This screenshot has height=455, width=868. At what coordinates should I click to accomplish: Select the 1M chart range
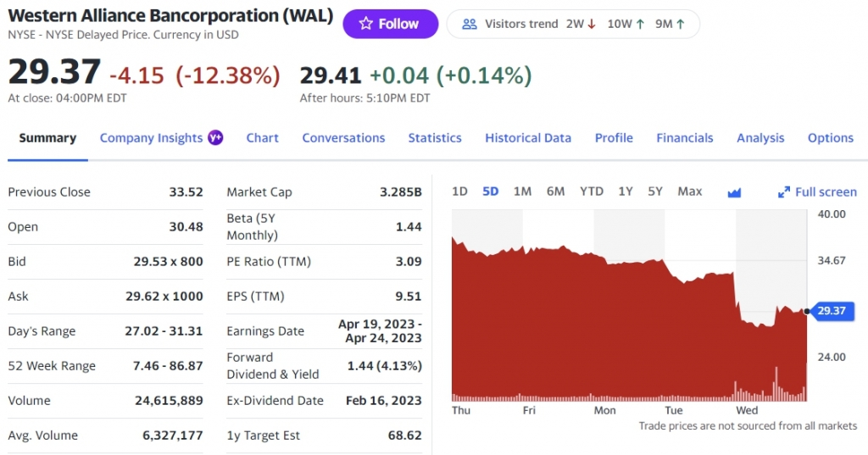point(522,191)
